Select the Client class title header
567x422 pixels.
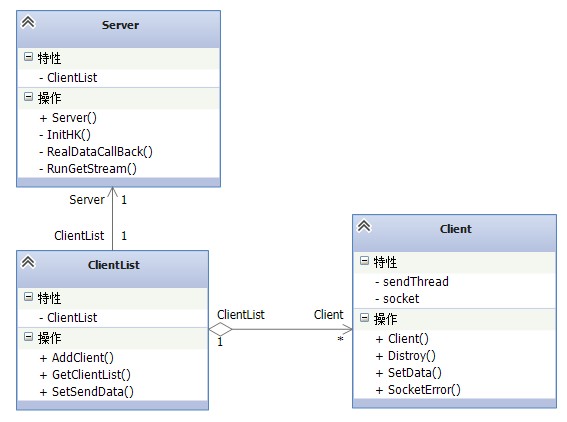point(455,233)
